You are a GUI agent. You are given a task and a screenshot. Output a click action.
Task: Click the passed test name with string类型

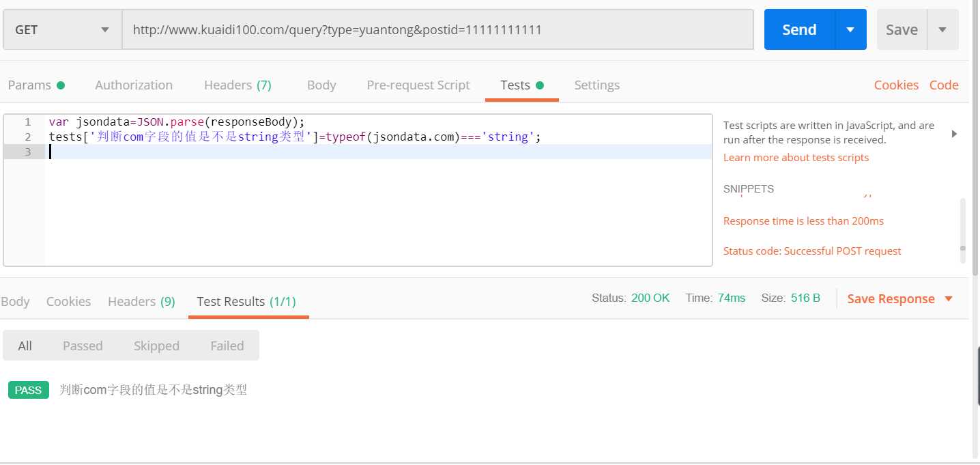click(154, 391)
